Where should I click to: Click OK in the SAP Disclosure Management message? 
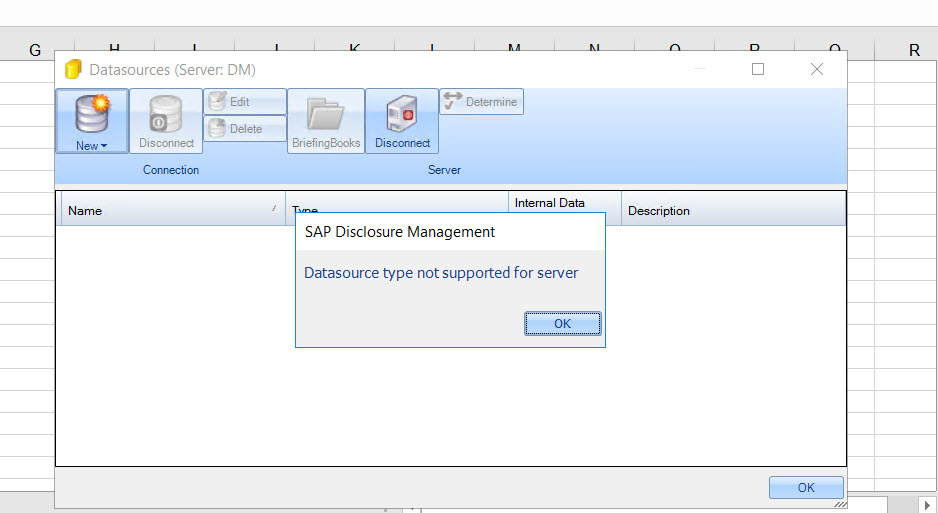point(562,323)
